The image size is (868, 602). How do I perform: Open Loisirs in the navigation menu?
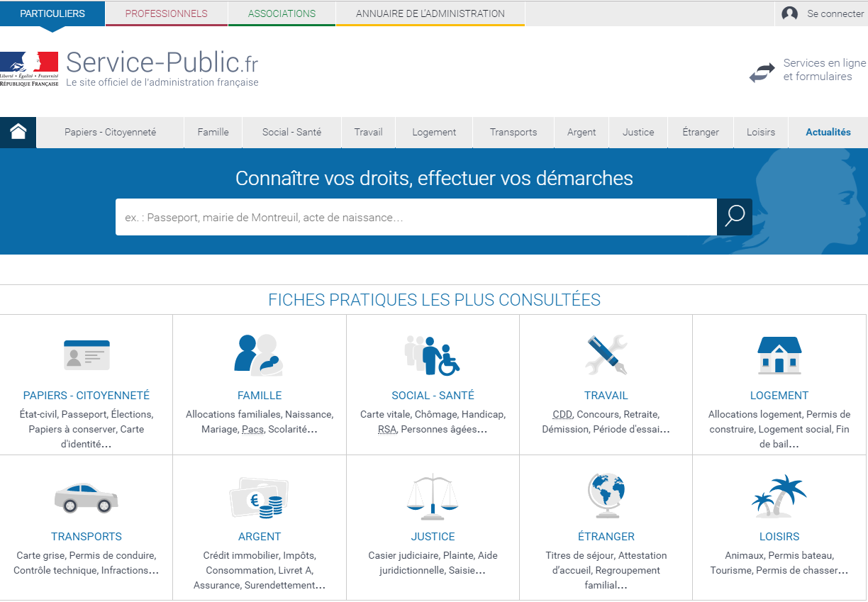pos(761,132)
